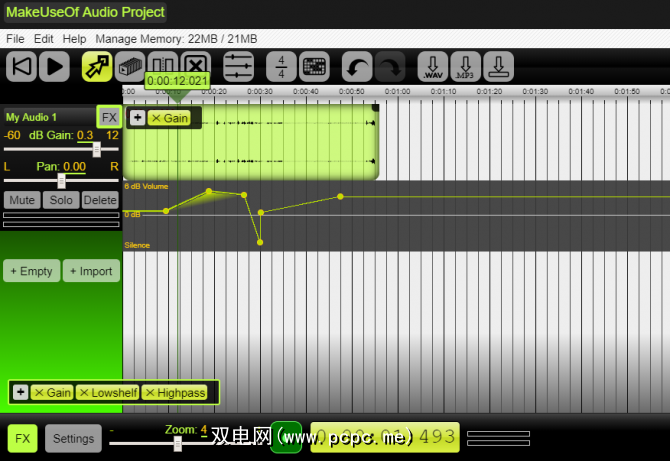Click the resize handle at clip's top-right corner
Viewport: 670px width, 461px height.
[x=375, y=108]
